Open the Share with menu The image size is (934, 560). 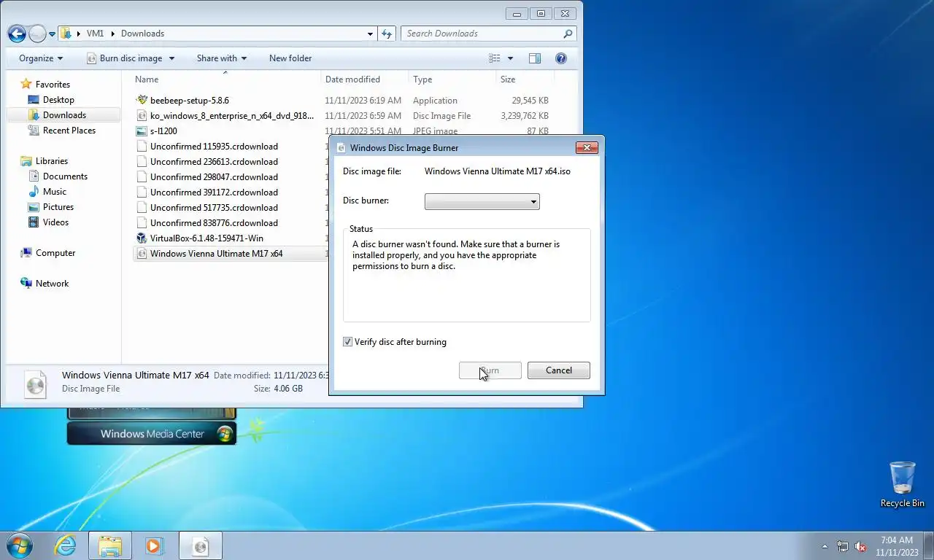(222, 58)
